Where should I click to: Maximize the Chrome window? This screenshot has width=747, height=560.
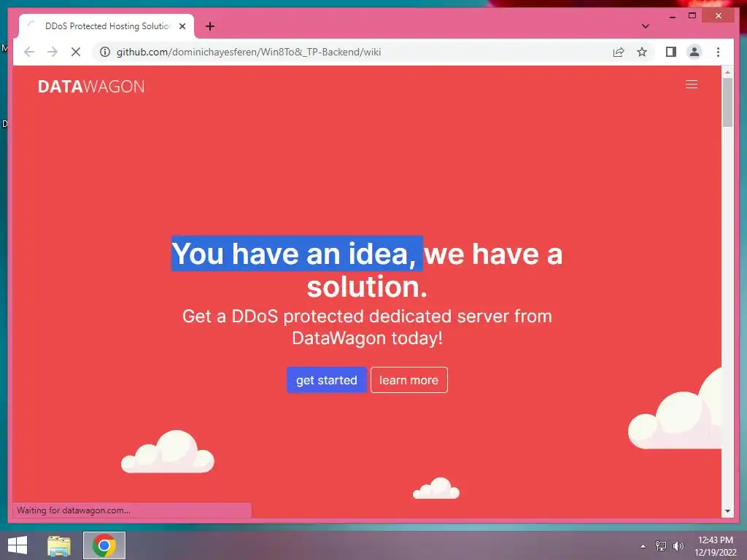(x=692, y=16)
